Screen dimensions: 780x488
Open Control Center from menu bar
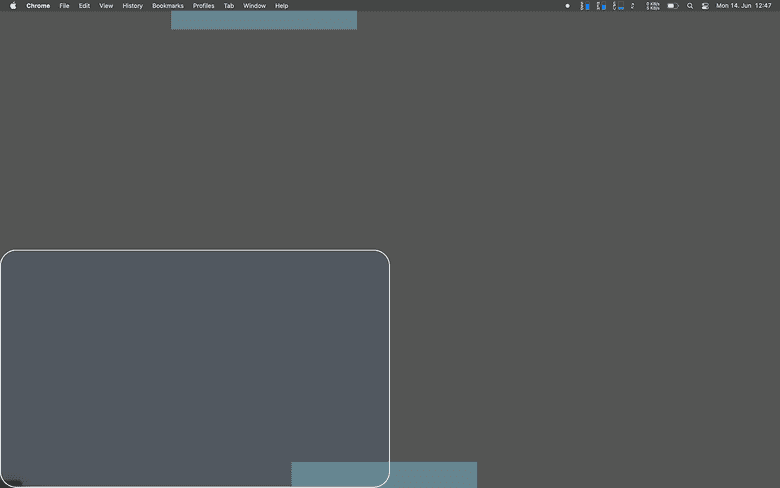(705, 6)
